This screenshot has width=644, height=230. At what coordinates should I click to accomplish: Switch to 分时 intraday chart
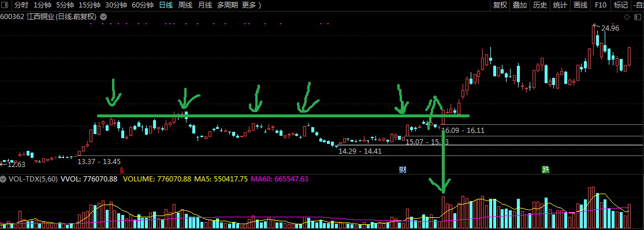pos(21,5)
